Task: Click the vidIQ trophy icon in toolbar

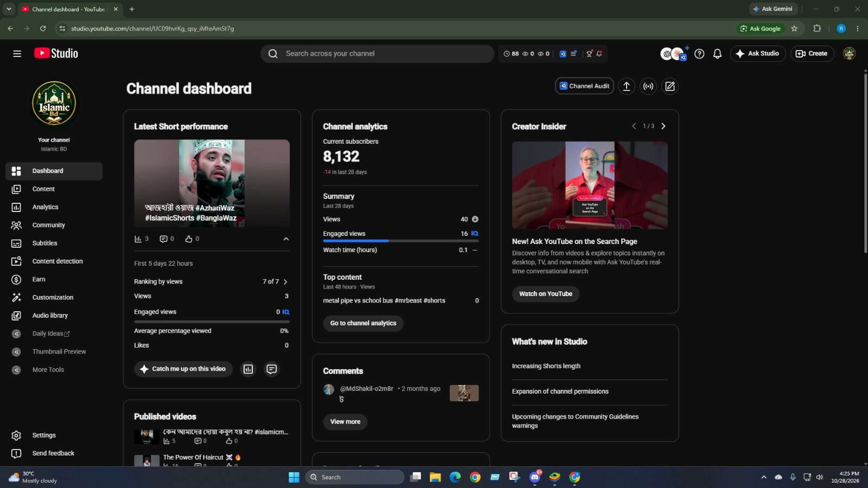Action: 589,54
